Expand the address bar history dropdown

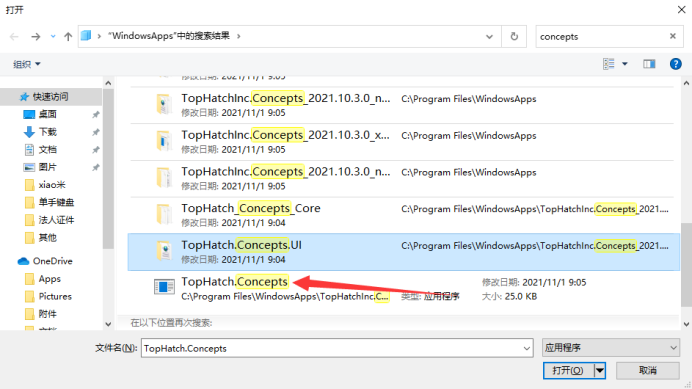489,37
